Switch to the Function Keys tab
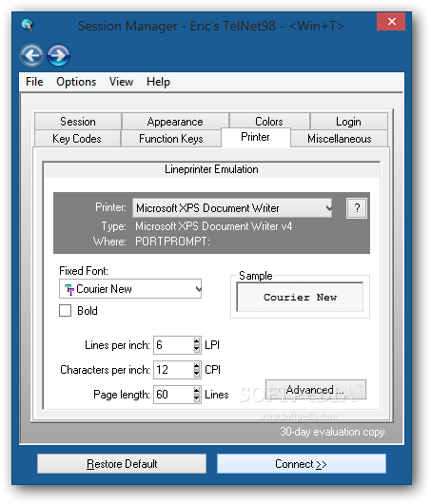431x504 pixels. [171, 139]
